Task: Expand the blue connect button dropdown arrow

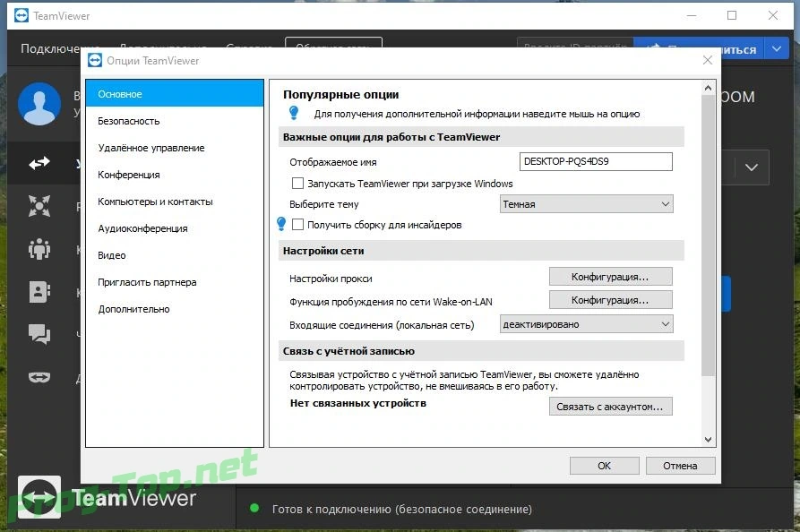Action: tap(777, 49)
